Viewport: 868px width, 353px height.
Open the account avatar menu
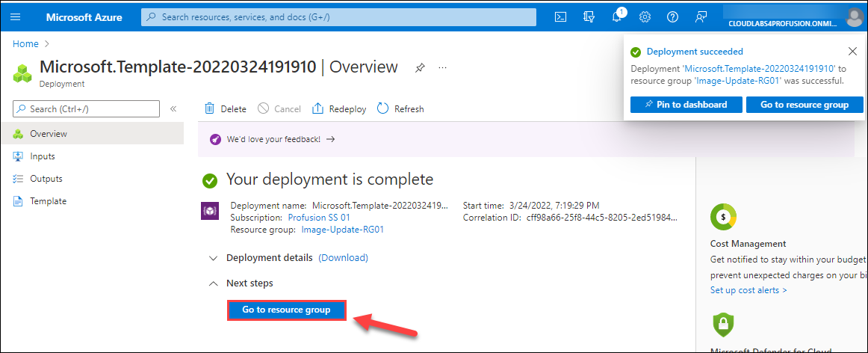tap(855, 16)
